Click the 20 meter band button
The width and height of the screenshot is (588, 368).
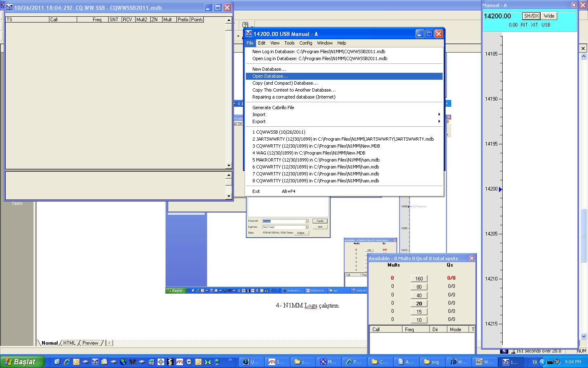pos(419,303)
